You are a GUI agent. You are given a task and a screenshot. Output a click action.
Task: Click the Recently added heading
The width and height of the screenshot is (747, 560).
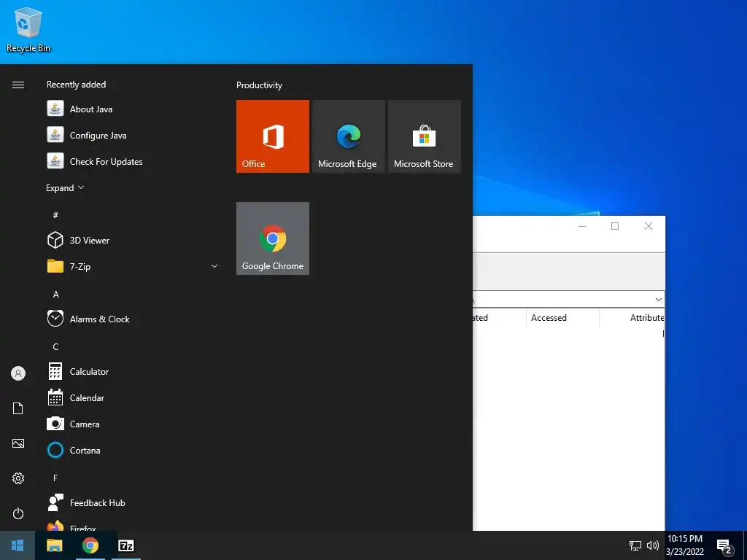pyautogui.click(x=76, y=85)
